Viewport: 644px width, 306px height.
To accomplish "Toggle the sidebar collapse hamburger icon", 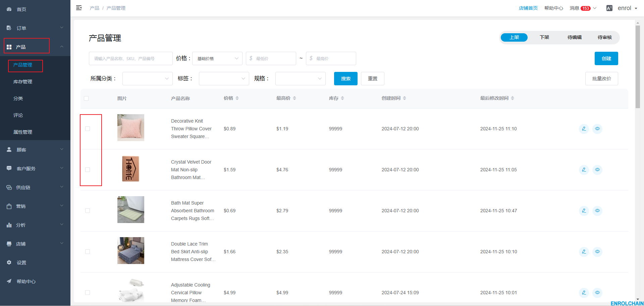I will pyautogui.click(x=79, y=8).
